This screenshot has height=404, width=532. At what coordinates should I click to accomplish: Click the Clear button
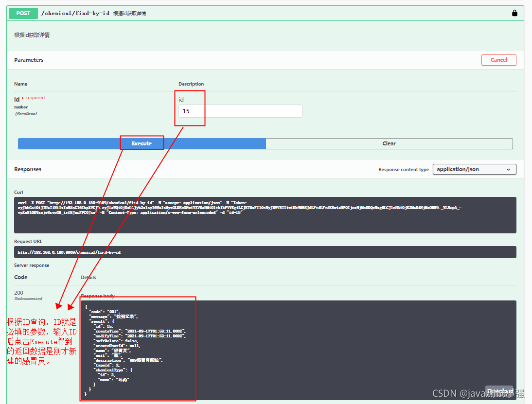coord(389,143)
